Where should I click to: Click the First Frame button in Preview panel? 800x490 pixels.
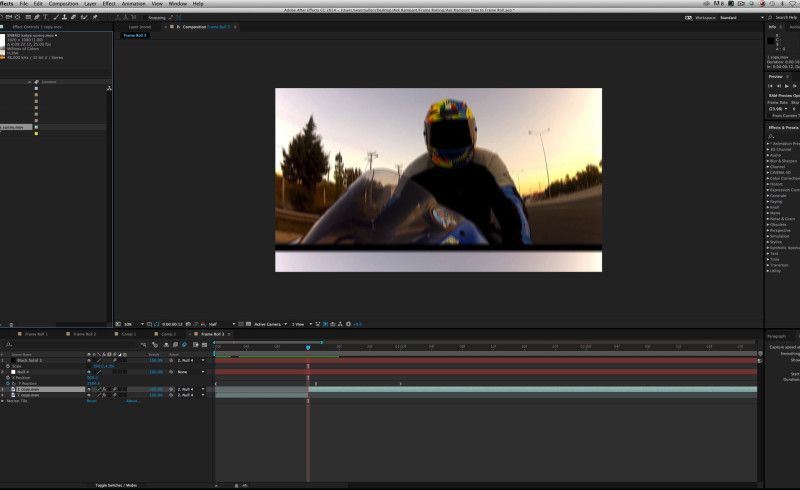tap(770, 86)
